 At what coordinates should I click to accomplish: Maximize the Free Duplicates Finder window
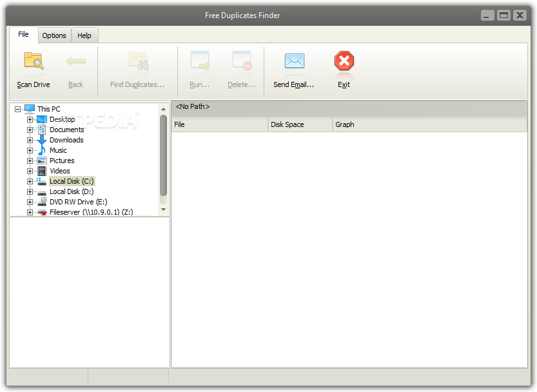503,15
